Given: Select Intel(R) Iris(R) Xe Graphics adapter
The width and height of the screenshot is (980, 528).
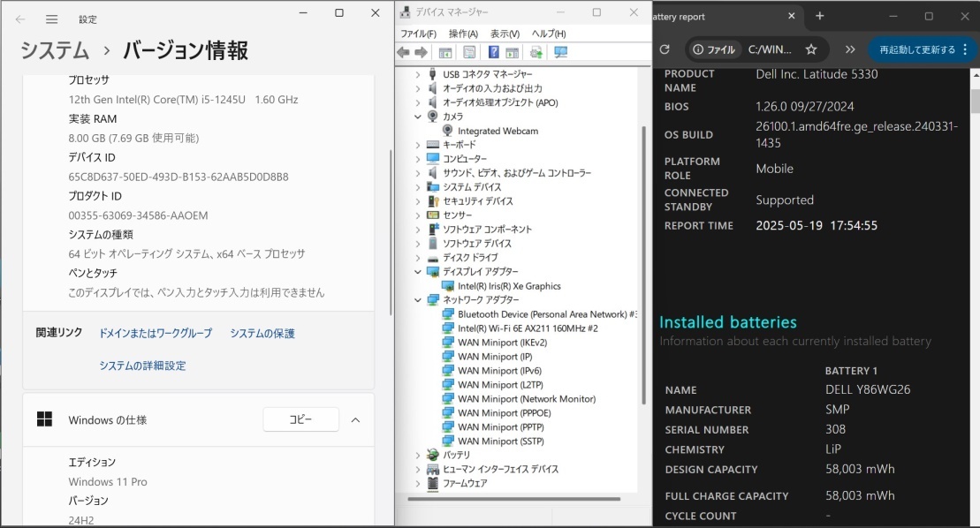Looking at the screenshot, I should pyautogui.click(x=509, y=286).
